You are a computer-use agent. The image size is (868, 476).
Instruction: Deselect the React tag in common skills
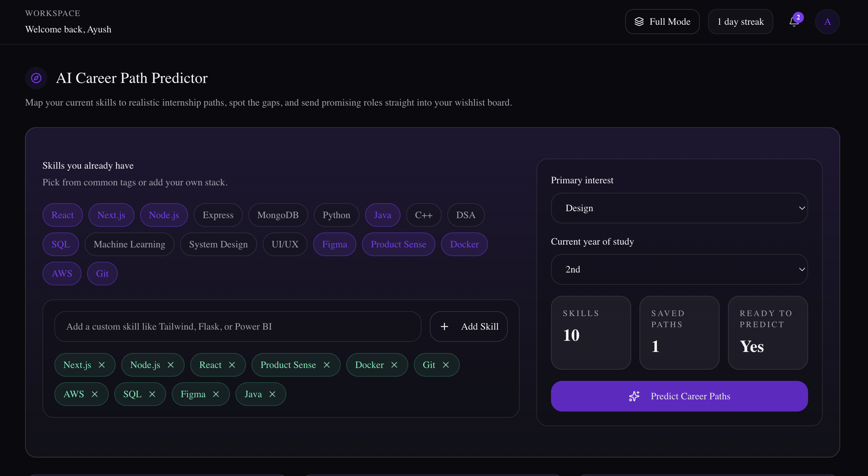coord(63,215)
